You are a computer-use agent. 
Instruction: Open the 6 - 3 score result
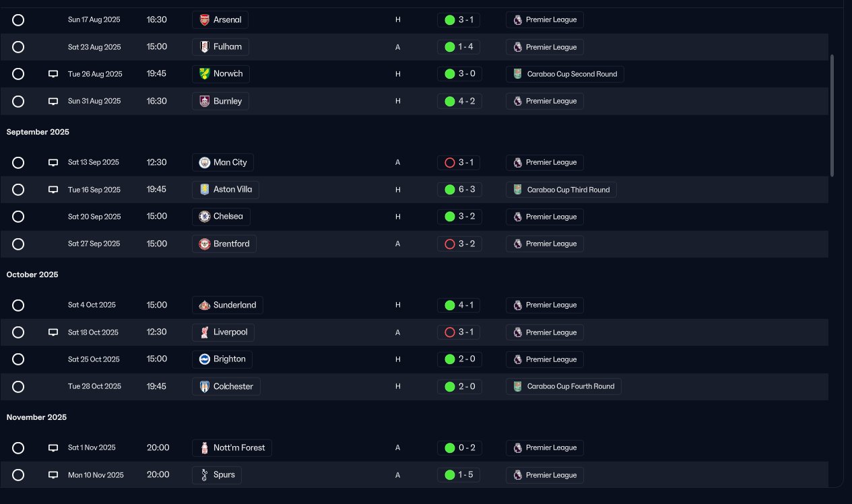(x=459, y=190)
